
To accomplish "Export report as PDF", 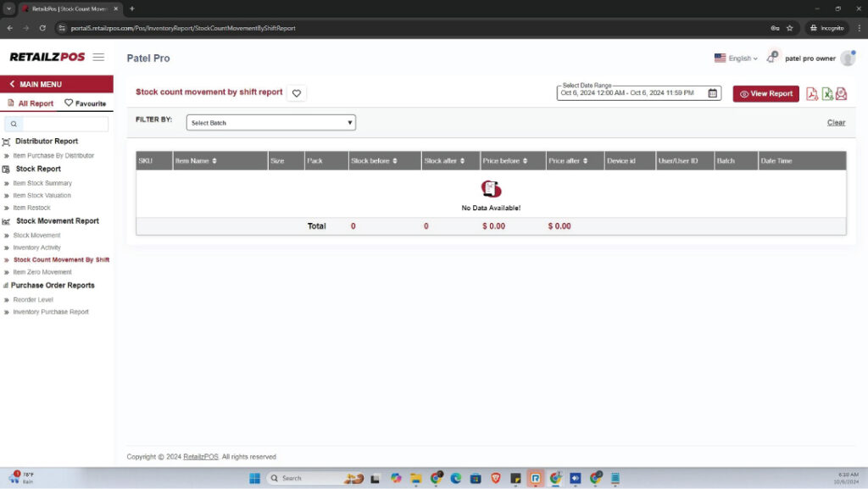I will (x=811, y=94).
